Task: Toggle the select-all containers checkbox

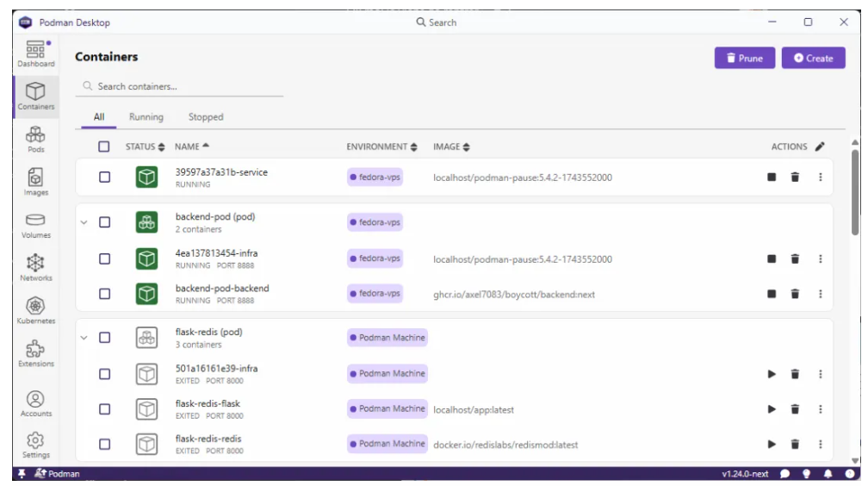Action: click(x=104, y=146)
